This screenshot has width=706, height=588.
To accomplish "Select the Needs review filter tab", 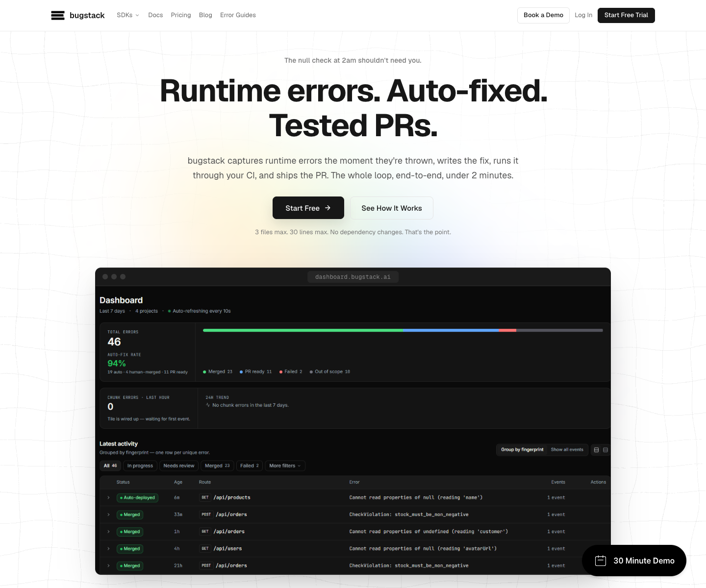I will tap(179, 466).
